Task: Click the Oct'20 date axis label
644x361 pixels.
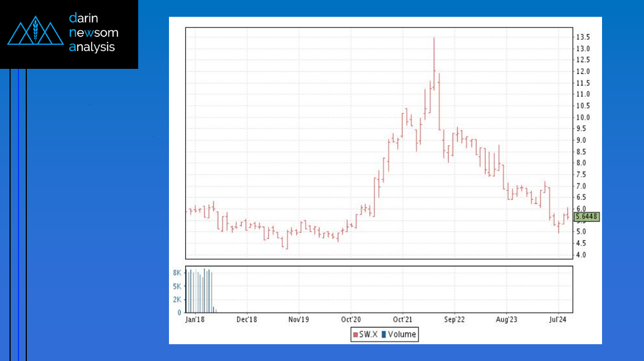Action: click(350, 320)
